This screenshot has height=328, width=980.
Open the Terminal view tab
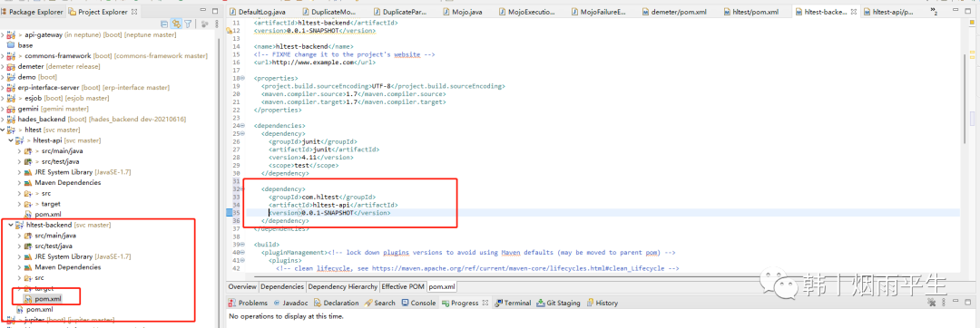click(x=513, y=303)
